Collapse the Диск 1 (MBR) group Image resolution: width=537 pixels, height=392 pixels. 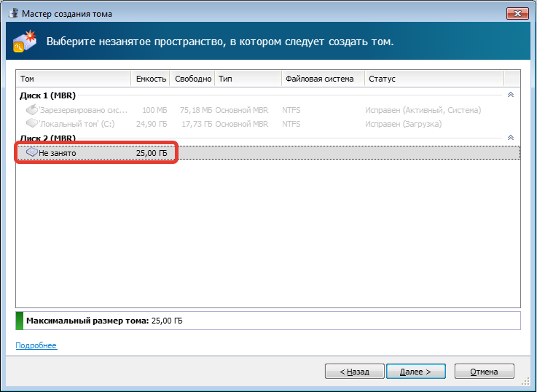510,95
